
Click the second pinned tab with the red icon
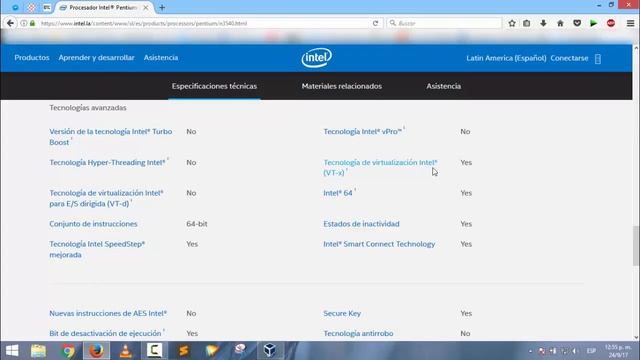point(31,7)
